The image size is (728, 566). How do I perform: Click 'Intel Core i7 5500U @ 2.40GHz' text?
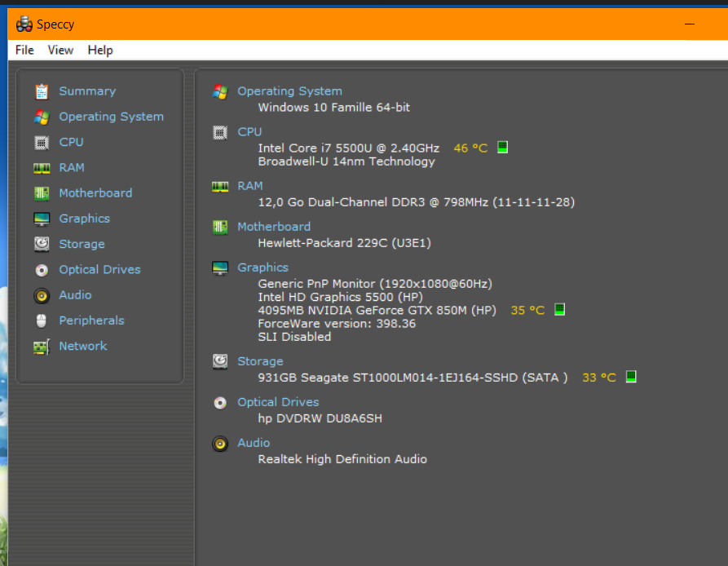349,148
